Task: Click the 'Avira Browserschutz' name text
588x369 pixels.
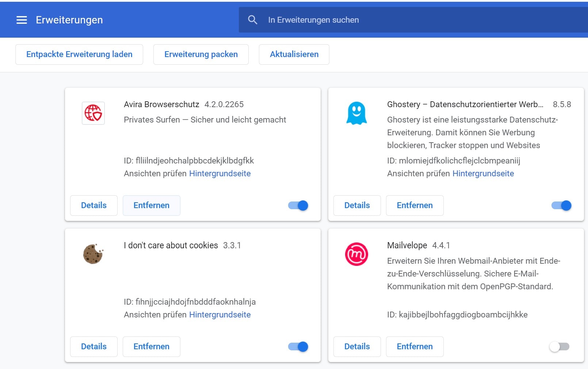Action: tap(161, 104)
